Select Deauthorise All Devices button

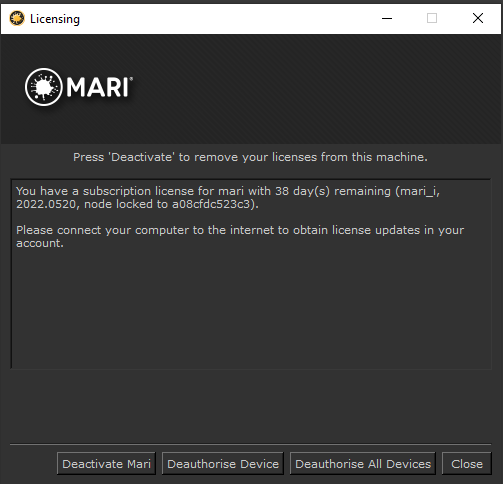coord(363,463)
